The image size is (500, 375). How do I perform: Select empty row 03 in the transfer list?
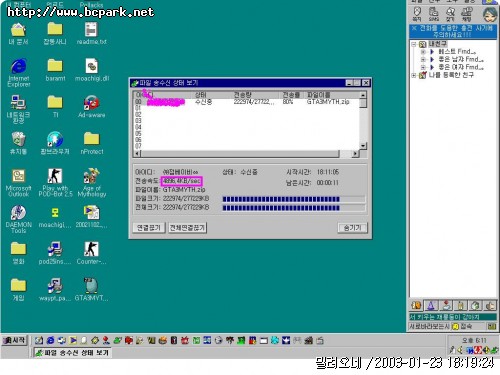[x=246, y=121]
